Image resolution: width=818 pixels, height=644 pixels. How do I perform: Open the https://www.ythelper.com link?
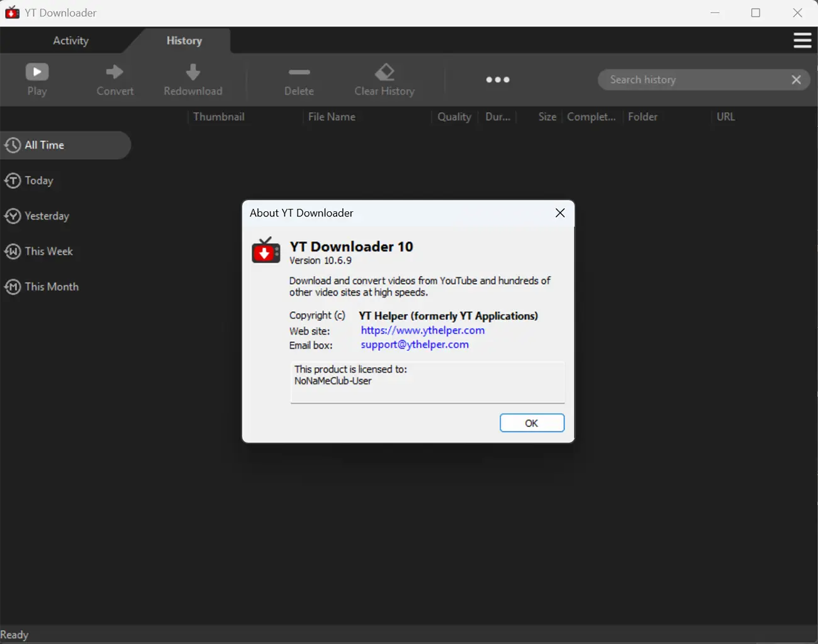tap(423, 330)
